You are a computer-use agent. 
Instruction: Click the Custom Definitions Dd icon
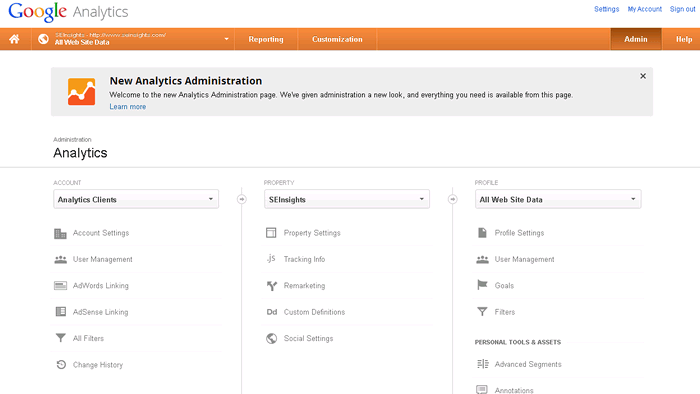(272, 312)
